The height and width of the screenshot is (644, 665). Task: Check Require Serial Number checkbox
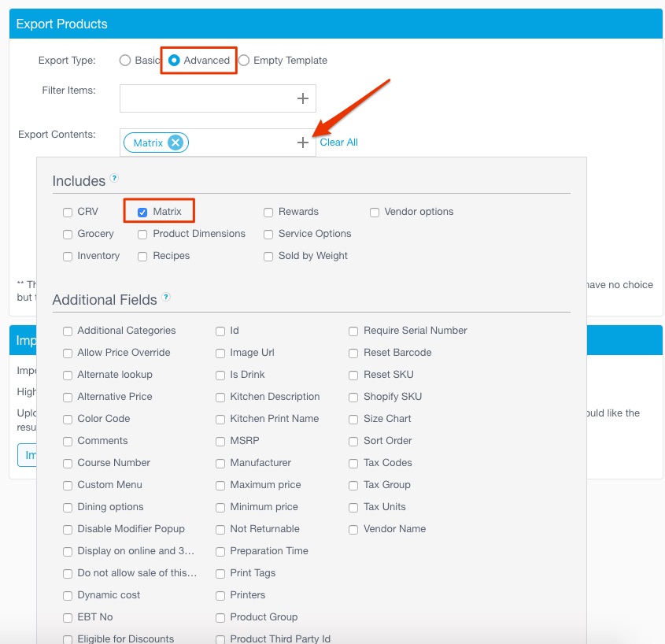[353, 331]
